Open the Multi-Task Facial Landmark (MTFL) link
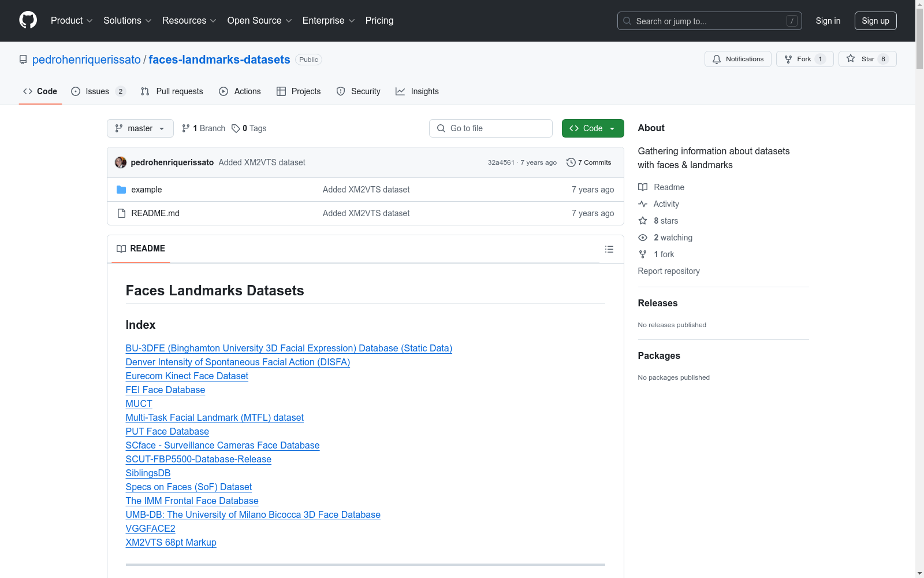The width and height of the screenshot is (924, 578). (215, 417)
